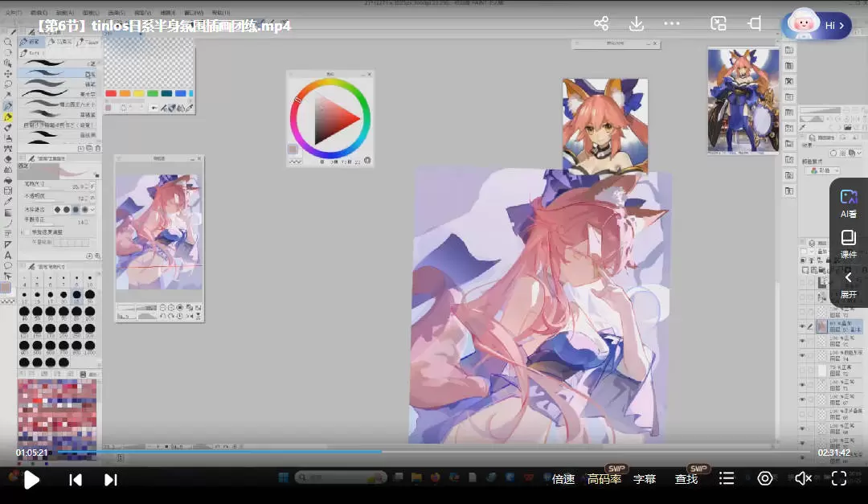This screenshot has height=504, width=868.
Task: Toggle visibility of the highlighted layer
Action: [802, 326]
